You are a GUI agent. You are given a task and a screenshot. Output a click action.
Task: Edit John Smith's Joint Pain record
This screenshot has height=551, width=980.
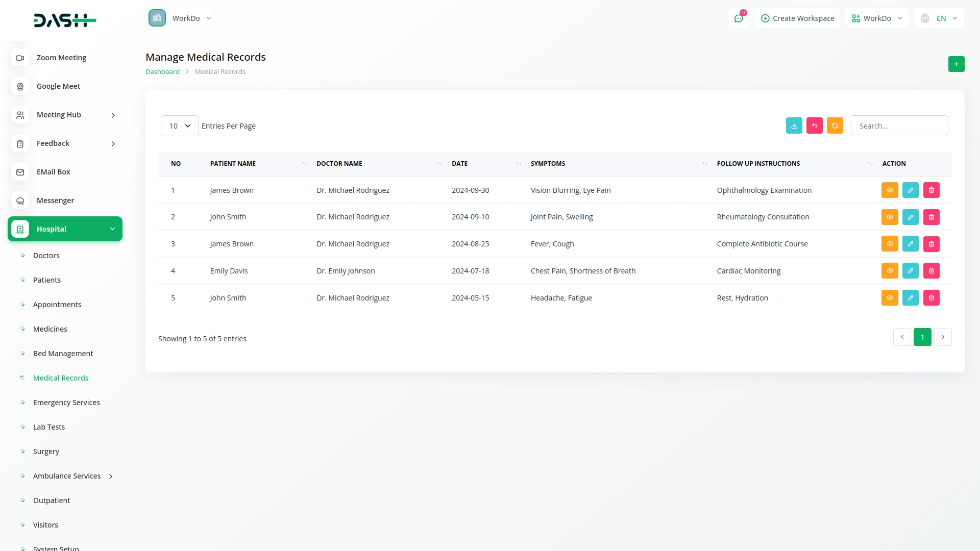coord(910,217)
